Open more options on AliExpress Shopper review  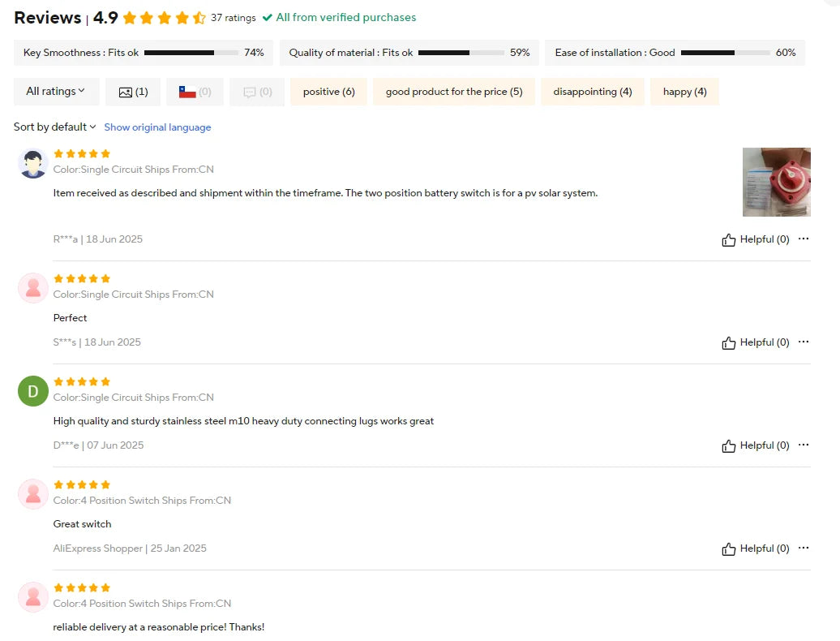pyautogui.click(x=804, y=549)
